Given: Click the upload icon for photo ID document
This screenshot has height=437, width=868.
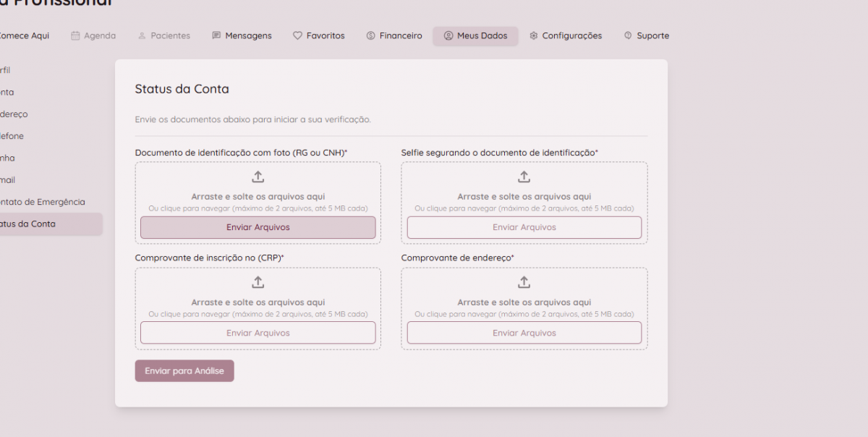Looking at the screenshot, I should click(x=258, y=177).
